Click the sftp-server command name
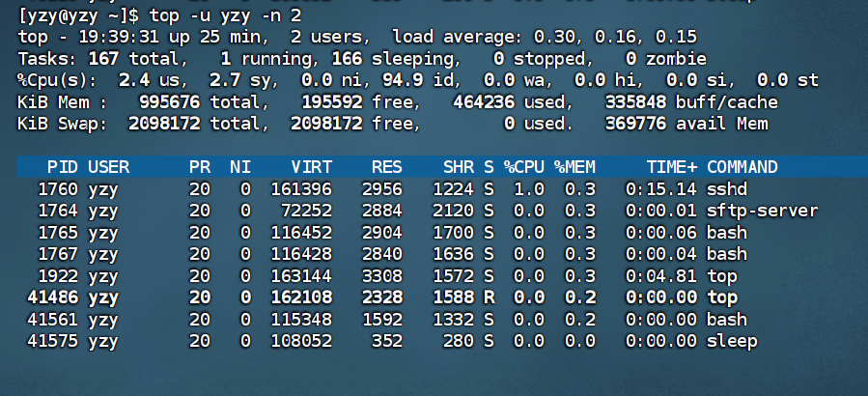This screenshot has width=868, height=396. (x=762, y=211)
